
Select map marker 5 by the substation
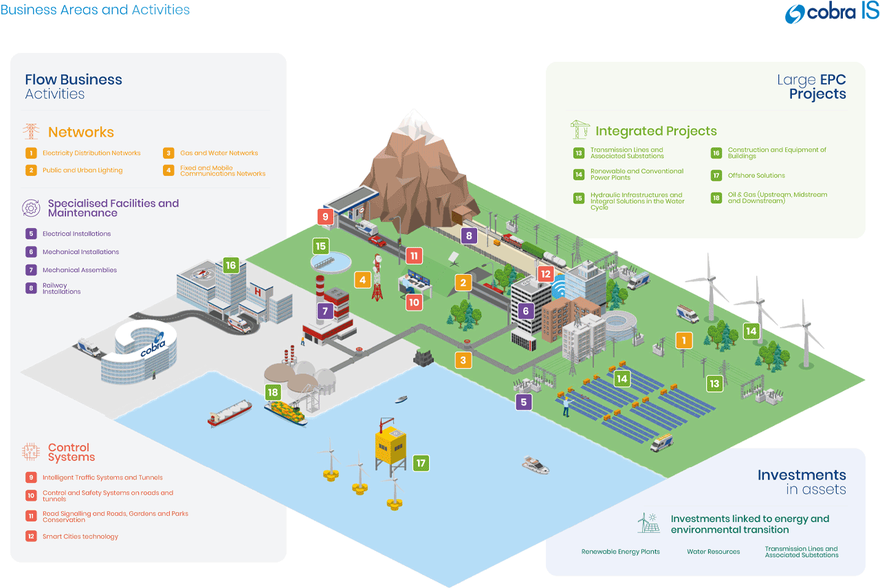point(524,403)
